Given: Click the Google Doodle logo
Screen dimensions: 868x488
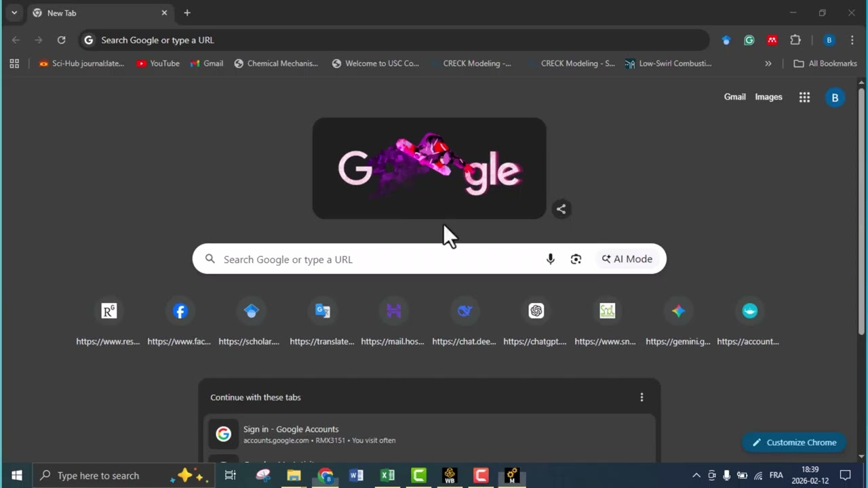Looking at the screenshot, I should (x=429, y=168).
